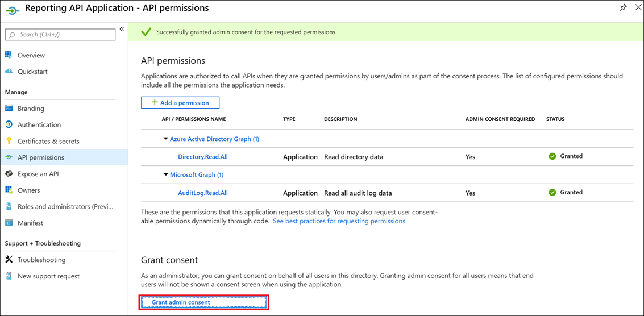Click the Grant consent section heading
The height and width of the screenshot is (316, 644).
pyautogui.click(x=169, y=260)
